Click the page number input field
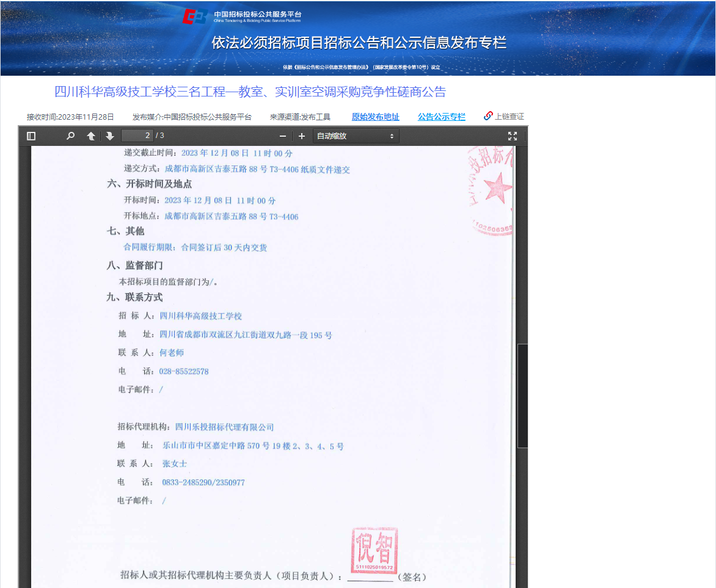 [137, 136]
